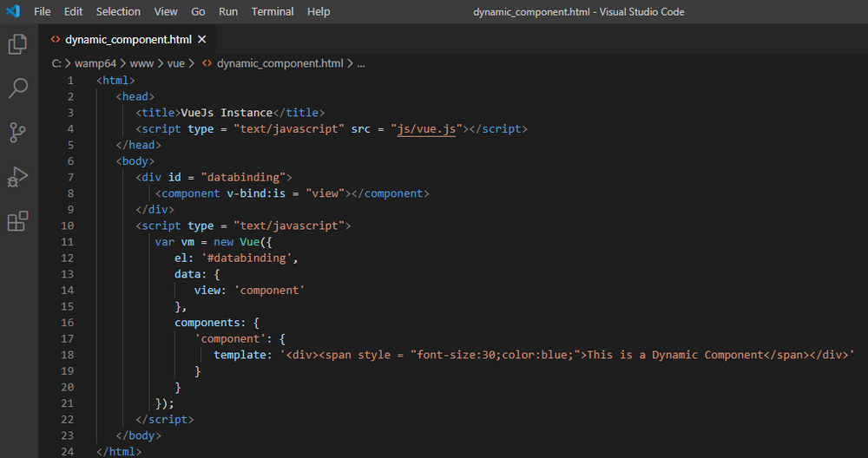Open the Edit menu

click(73, 11)
